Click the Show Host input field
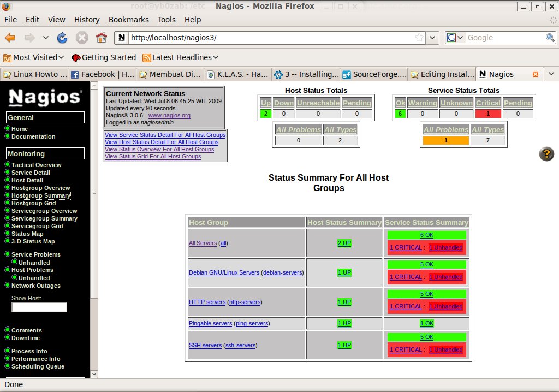 click(x=39, y=307)
